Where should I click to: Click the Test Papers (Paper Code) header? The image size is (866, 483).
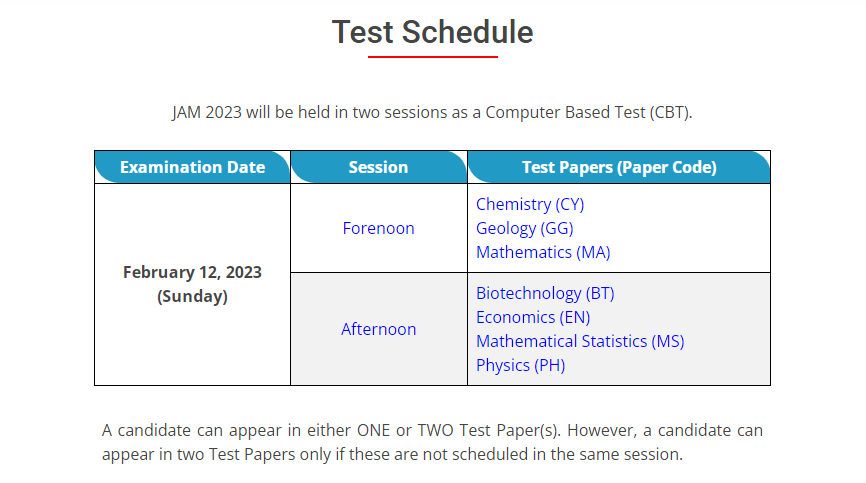(x=619, y=167)
